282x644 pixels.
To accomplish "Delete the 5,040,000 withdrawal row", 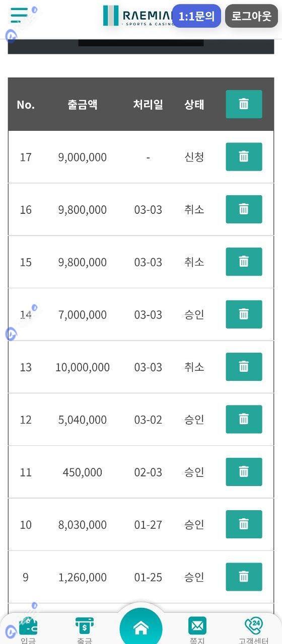I will point(244,419).
